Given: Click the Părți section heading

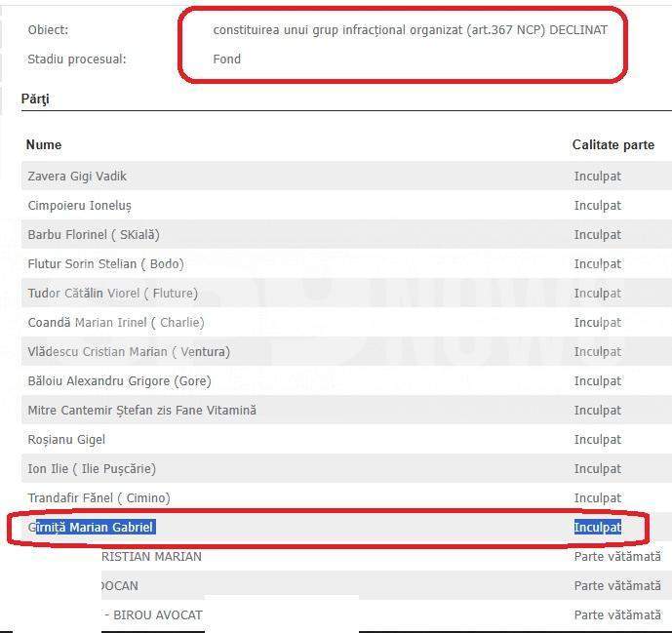Looking at the screenshot, I should (35, 99).
